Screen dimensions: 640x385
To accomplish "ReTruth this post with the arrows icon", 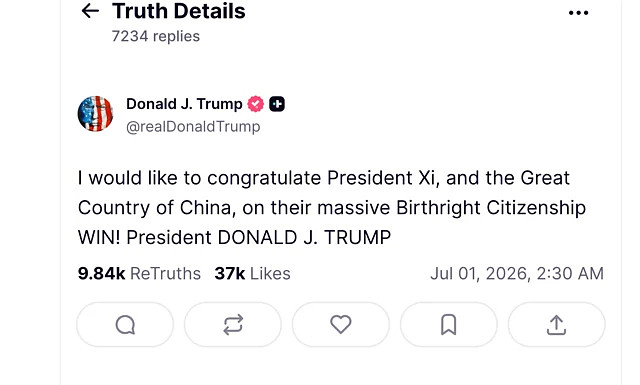I will pyautogui.click(x=233, y=325).
